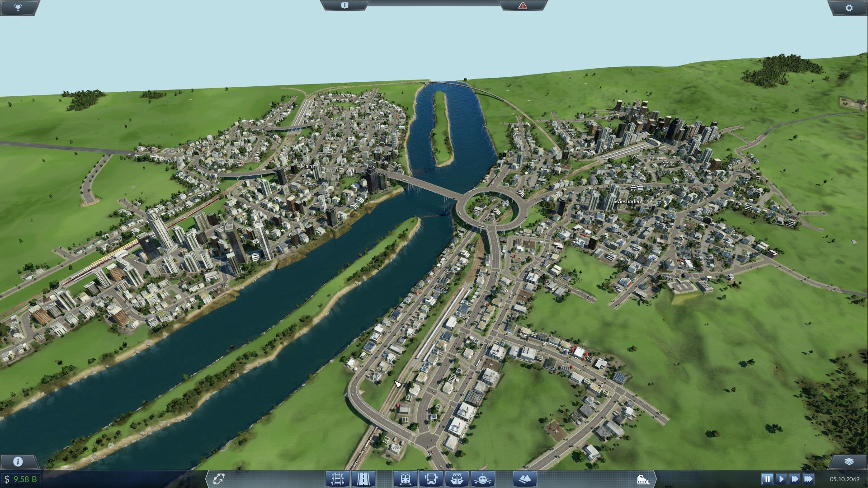This screenshot has height=488, width=868.
Task: Select the Mainz city label
Action: coord(307,166)
